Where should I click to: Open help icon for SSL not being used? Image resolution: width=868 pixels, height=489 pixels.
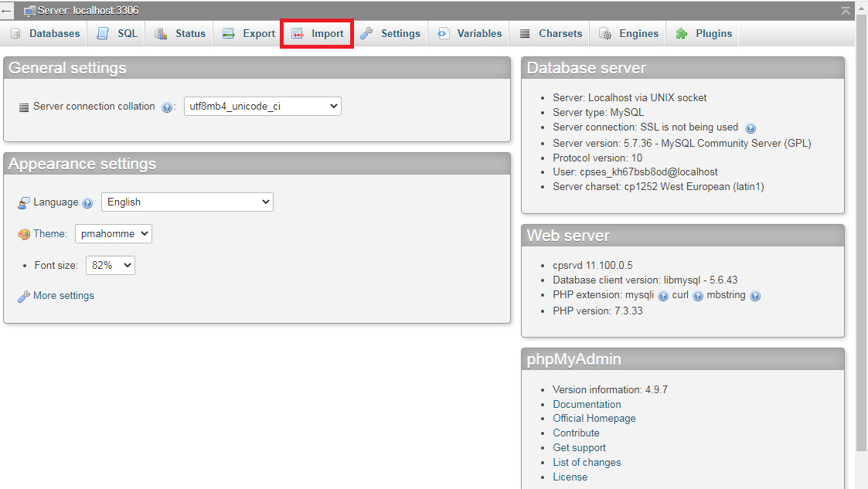tap(750, 128)
